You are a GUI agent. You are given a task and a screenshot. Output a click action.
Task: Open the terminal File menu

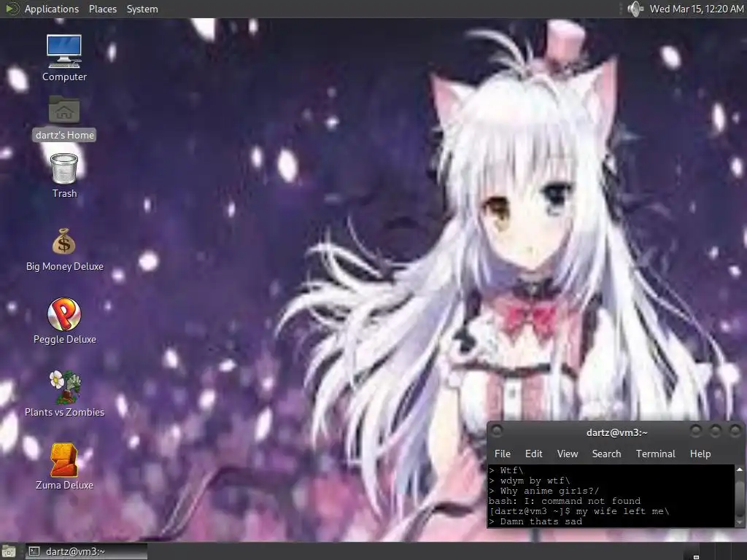click(502, 454)
